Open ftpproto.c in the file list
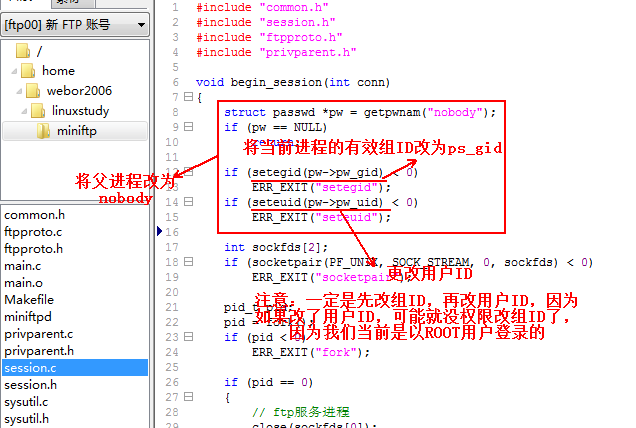 coord(33,232)
